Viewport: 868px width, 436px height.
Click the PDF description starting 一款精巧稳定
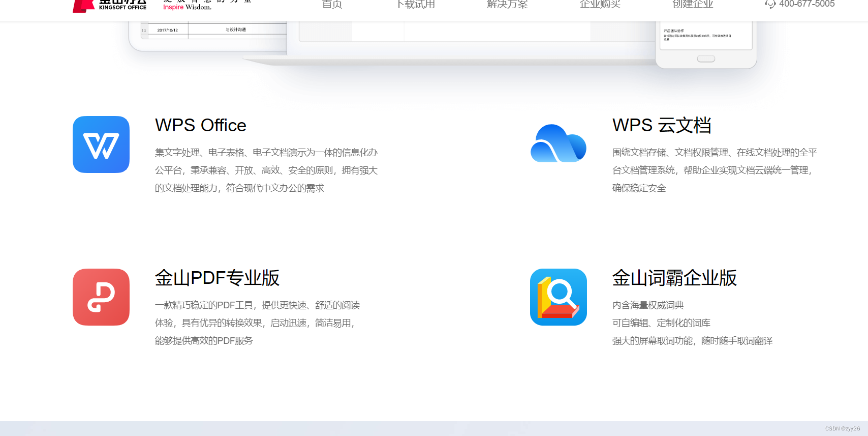(257, 323)
